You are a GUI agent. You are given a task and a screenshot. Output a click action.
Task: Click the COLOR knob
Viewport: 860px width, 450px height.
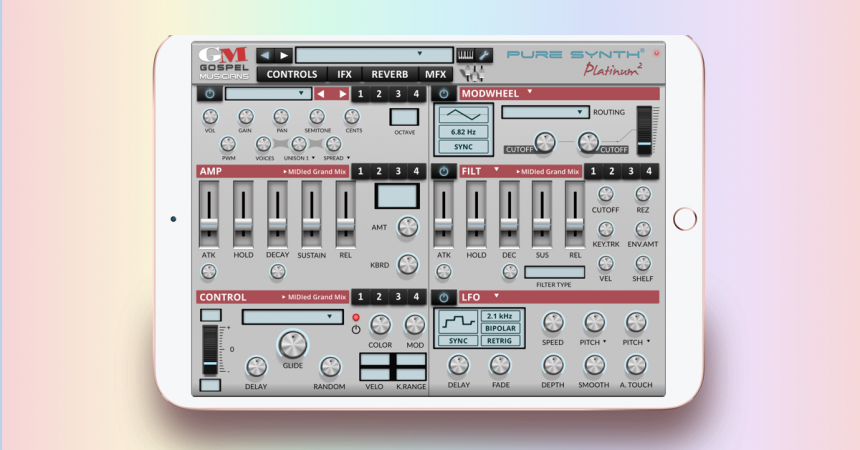380,325
